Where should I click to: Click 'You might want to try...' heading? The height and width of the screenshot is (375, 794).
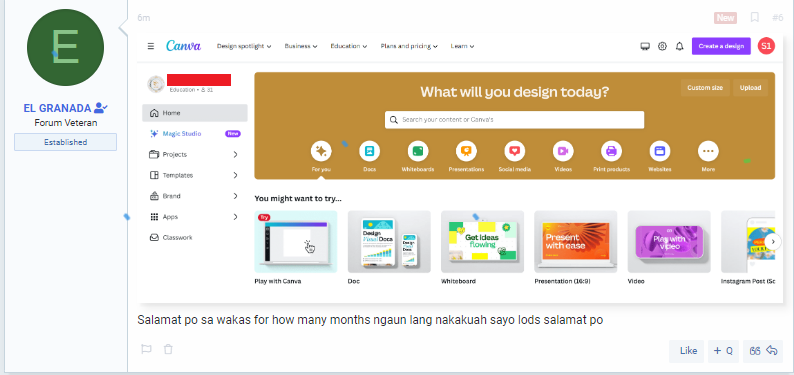pos(298,198)
